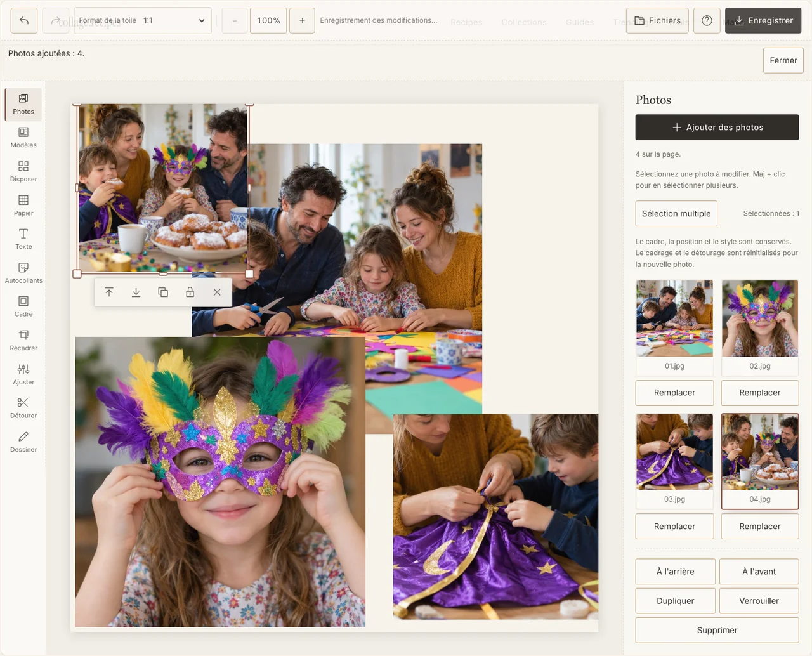Screen dimensions: 812x656
Task: Click the undo arrow icon
Action: coord(24,20)
